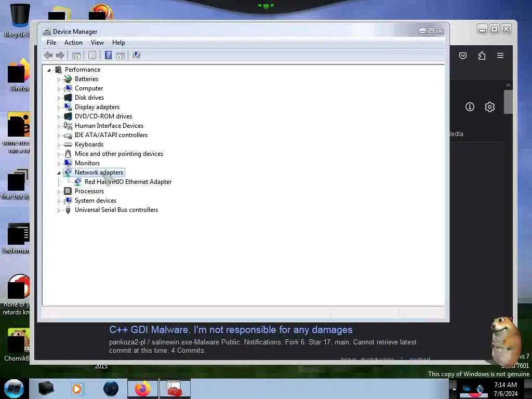Click the Keyboards category icon

click(68, 144)
